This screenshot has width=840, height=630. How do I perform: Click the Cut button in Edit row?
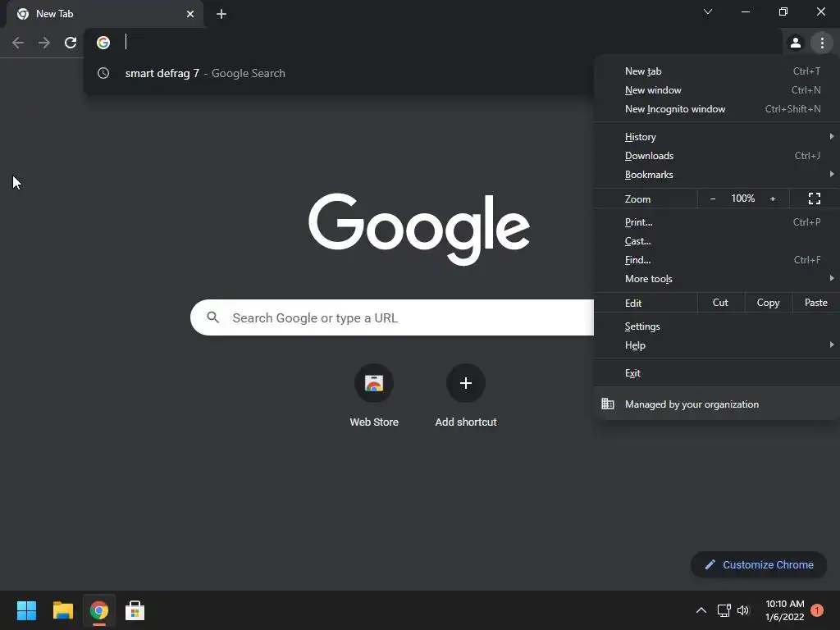pos(720,303)
